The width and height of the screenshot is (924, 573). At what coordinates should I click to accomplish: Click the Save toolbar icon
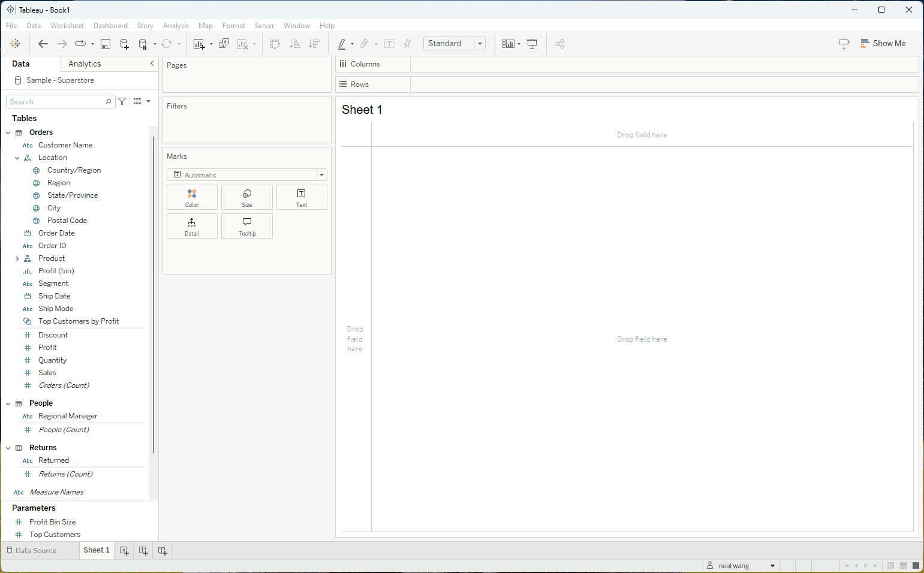[106, 44]
